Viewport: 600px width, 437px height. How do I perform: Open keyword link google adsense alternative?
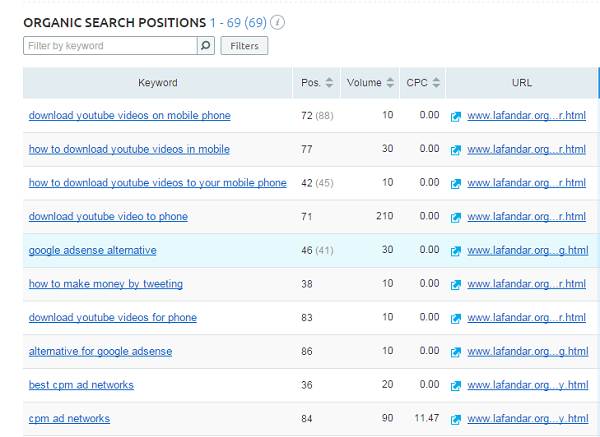[92, 250]
